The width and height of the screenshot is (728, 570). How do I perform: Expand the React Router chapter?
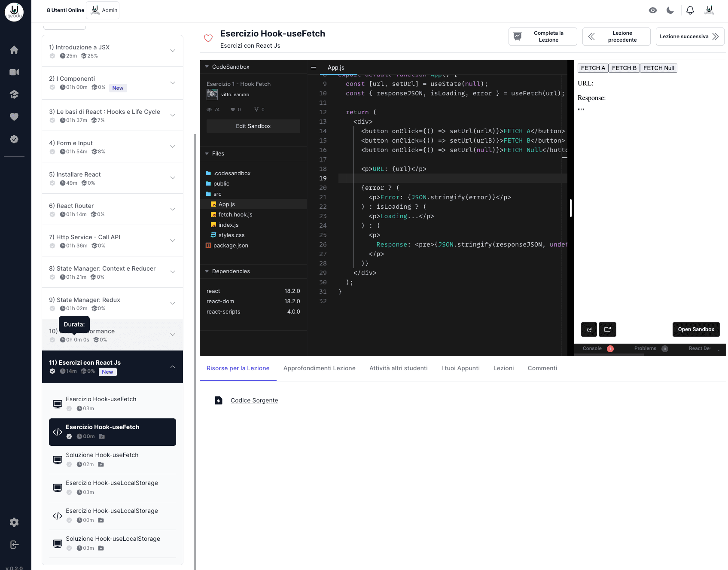click(173, 209)
